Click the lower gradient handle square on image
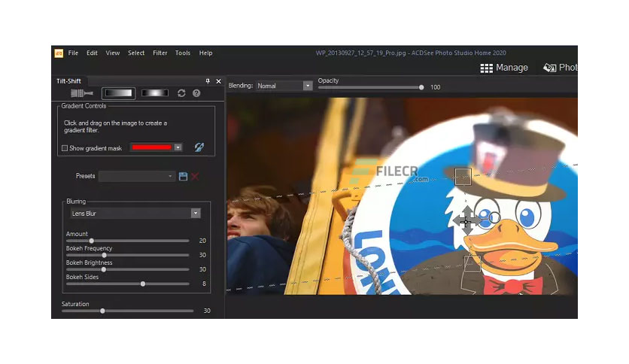Viewport: 629px width, 364px height. pos(473,264)
